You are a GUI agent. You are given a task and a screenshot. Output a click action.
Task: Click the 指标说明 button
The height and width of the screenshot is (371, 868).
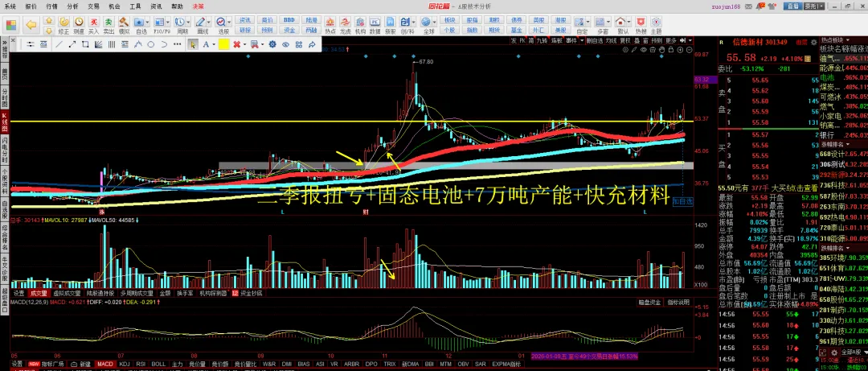678,303
